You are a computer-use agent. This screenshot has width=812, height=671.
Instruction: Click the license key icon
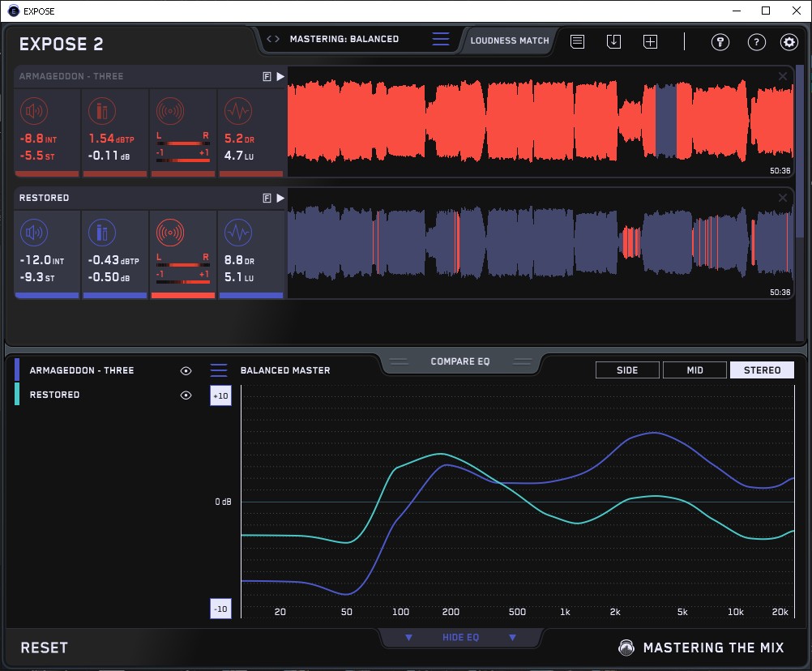point(720,42)
